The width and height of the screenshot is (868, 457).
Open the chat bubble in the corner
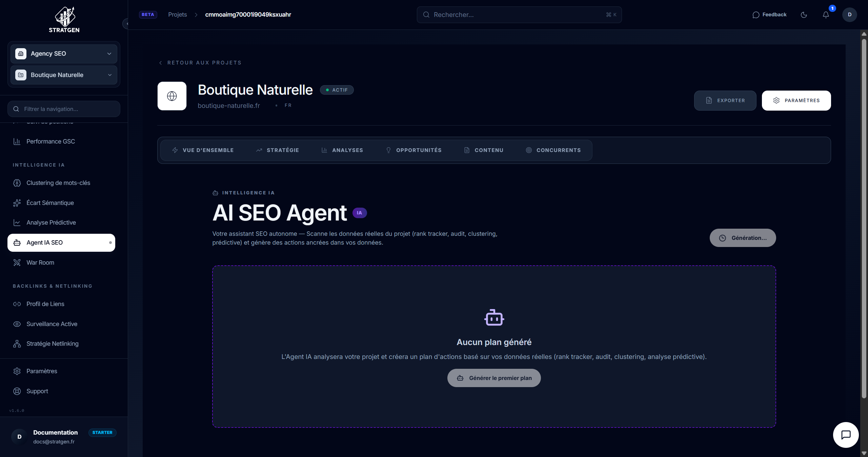[x=846, y=435]
